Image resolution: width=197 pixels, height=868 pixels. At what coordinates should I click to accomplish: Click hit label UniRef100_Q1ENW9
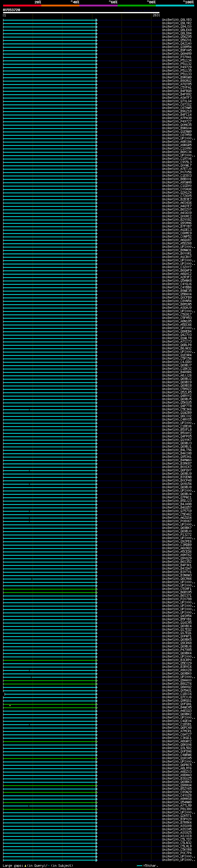coord(177,132)
